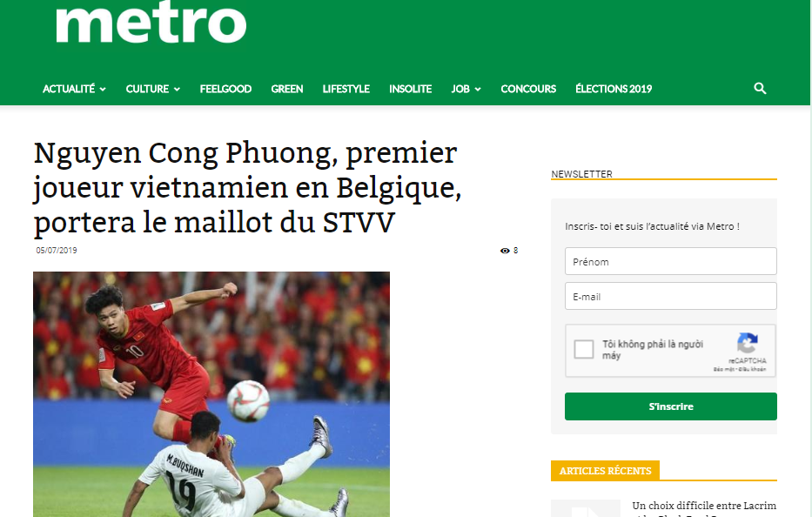This screenshot has height=517, width=812.
Task: Open the Concours page
Action: point(528,89)
